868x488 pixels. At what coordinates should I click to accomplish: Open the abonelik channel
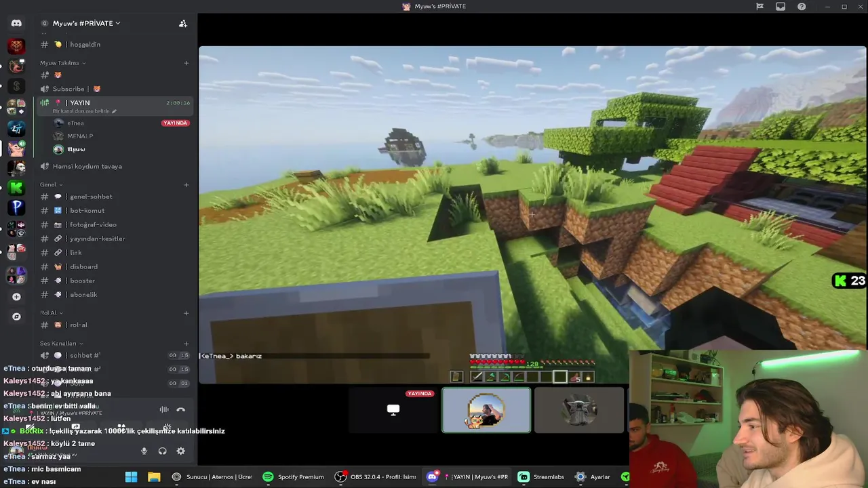tap(114, 295)
